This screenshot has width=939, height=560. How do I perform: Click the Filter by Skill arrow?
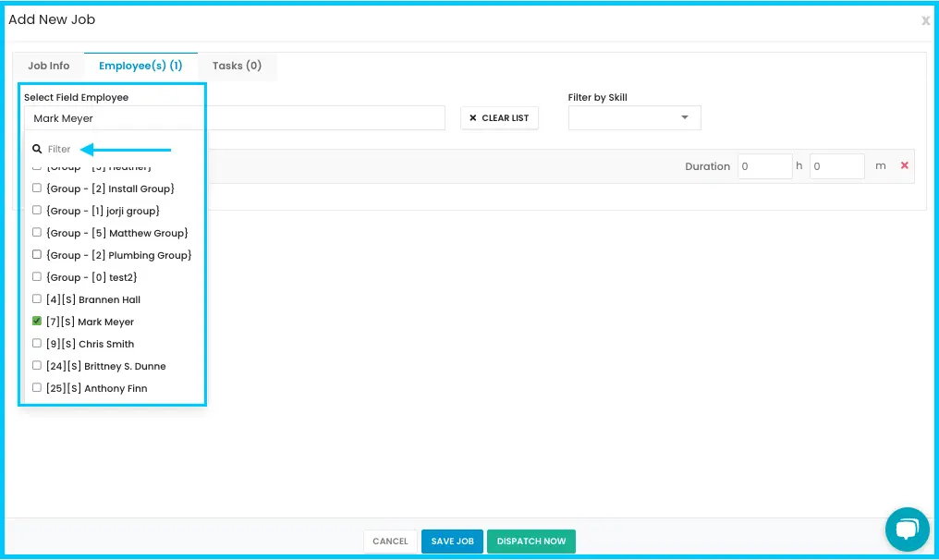click(x=685, y=117)
